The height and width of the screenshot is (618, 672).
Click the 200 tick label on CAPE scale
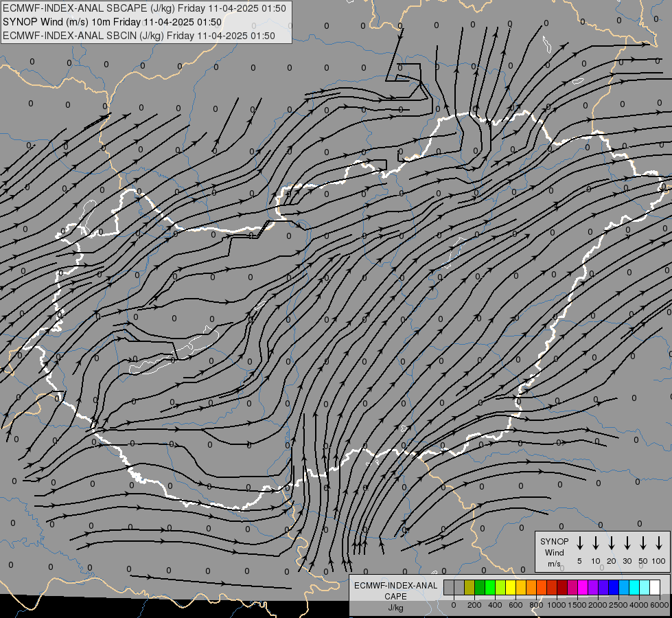coord(474,605)
